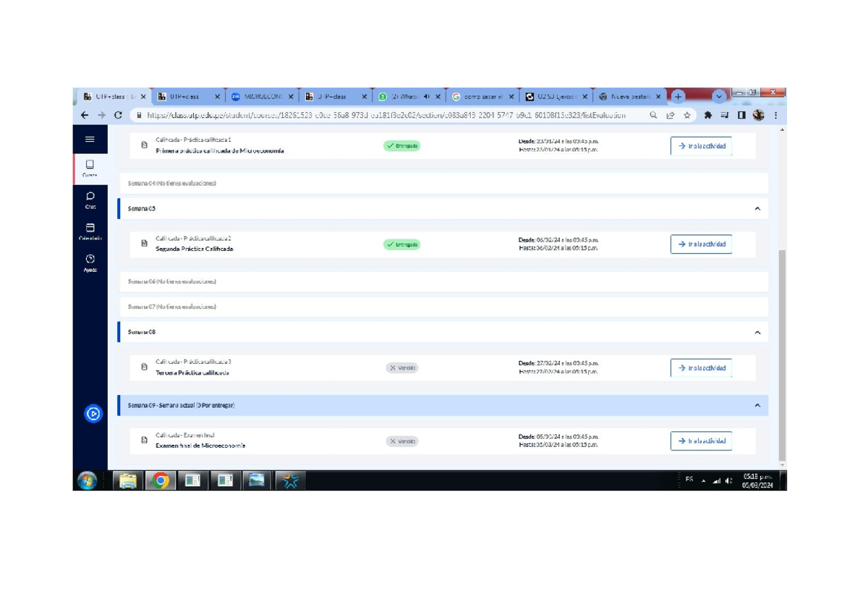Screen dimensions: 868x614
Task: Go to activity for Tercera Práctica calificada
Action: pos(700,368)
